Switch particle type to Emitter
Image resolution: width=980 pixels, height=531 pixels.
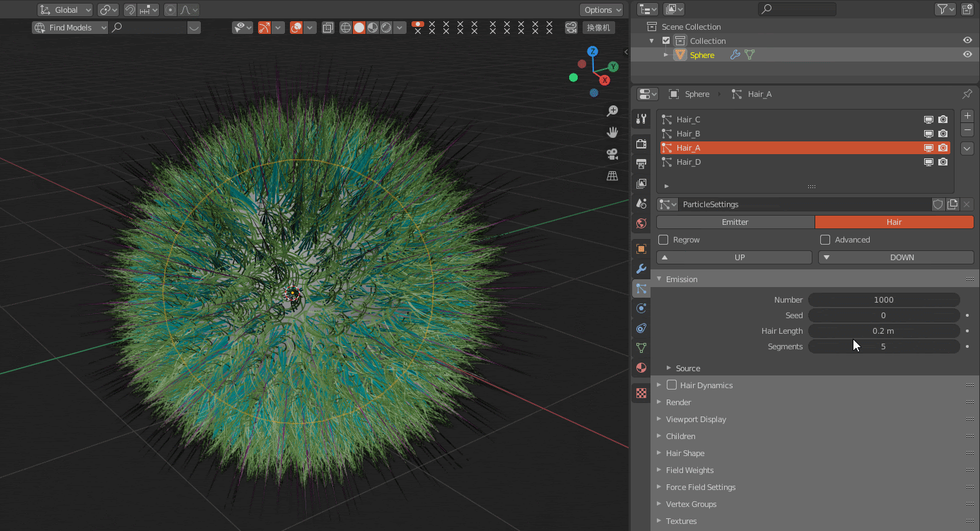735,222
